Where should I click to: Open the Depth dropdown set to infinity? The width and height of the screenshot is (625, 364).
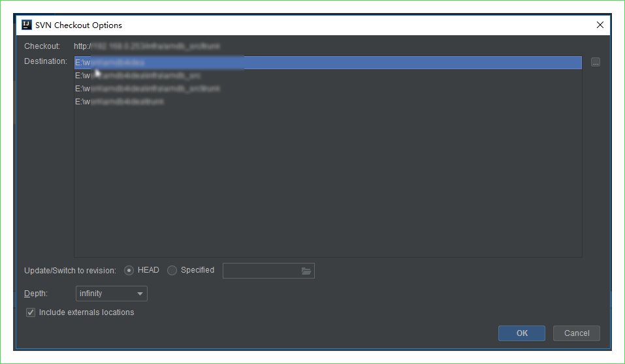112,294
